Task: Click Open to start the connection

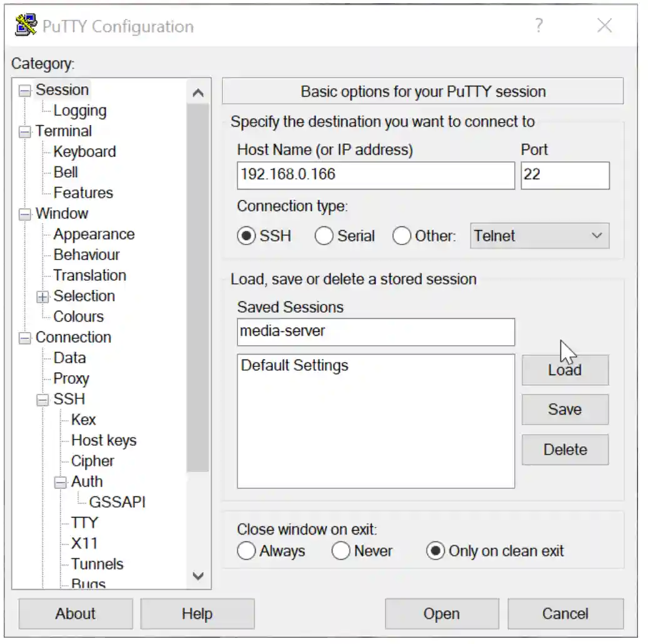Action: coord(441,613)
